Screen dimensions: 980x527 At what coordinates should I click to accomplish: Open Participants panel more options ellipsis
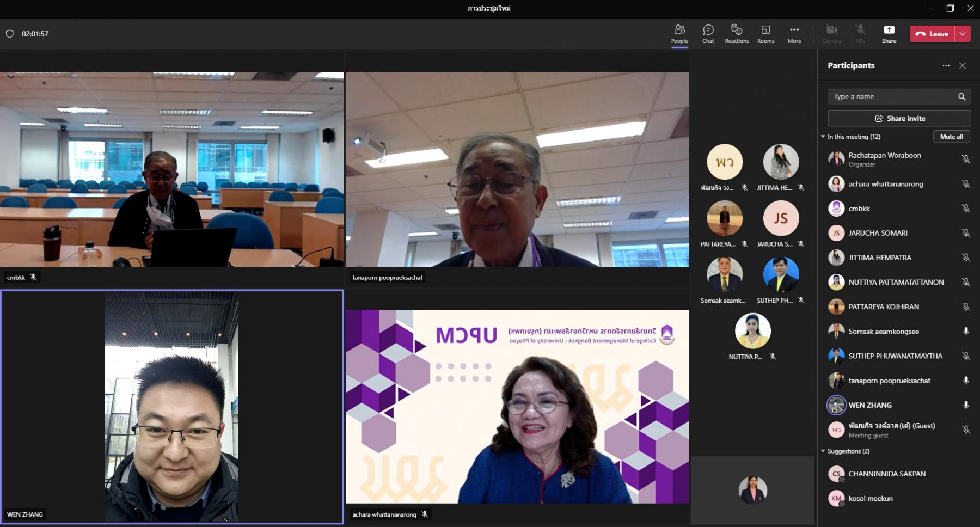point(946,65)
